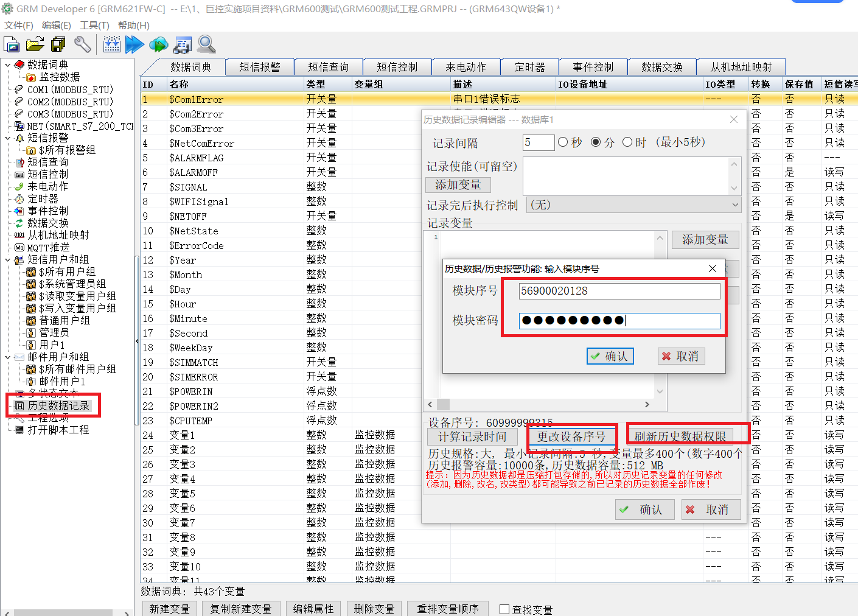Toggle 查找变量 checkbox
This screenshot has width=858, height=616.
[504, 609]
